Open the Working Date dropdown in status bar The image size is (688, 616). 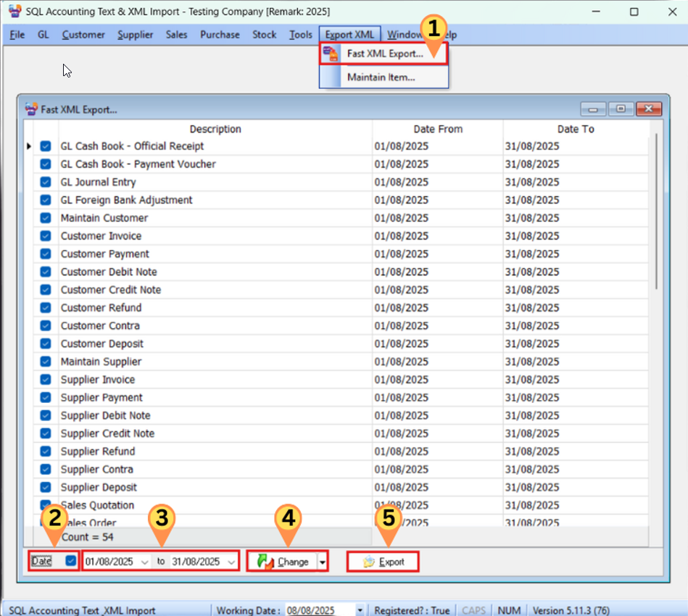[360, 610]
